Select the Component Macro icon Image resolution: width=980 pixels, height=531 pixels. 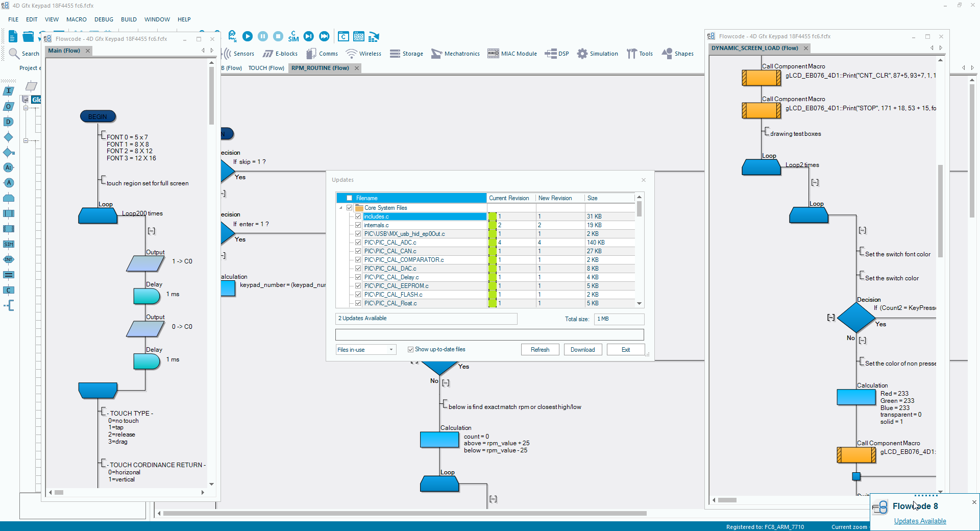click(9, 229)
